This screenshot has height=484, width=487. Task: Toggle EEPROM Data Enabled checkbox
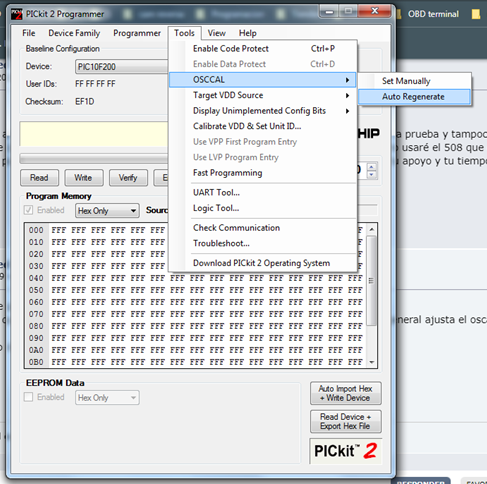[x=28, y=397]
